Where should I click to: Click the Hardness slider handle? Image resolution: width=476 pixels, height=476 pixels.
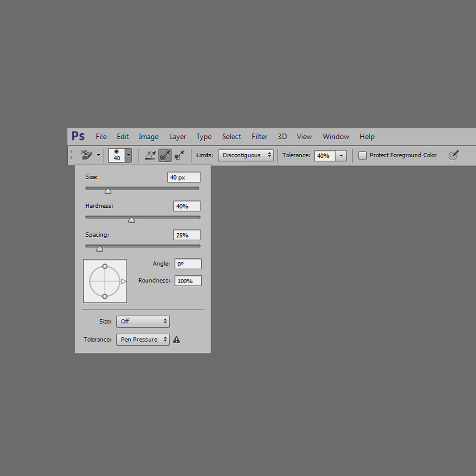click(132, 219)
